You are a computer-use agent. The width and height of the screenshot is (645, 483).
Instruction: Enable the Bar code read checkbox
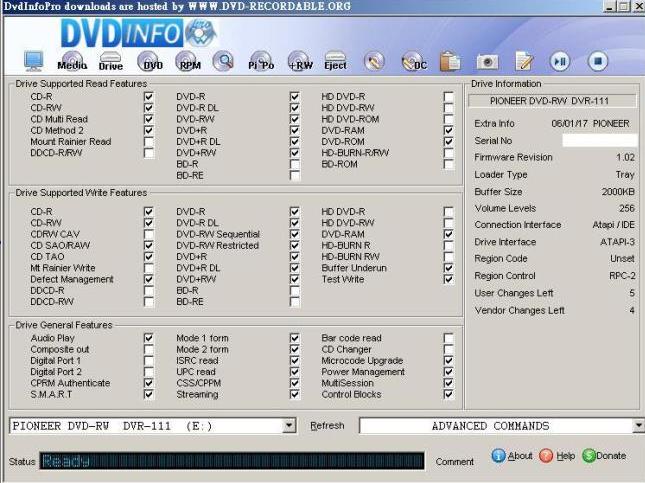(x=448, y=338)
